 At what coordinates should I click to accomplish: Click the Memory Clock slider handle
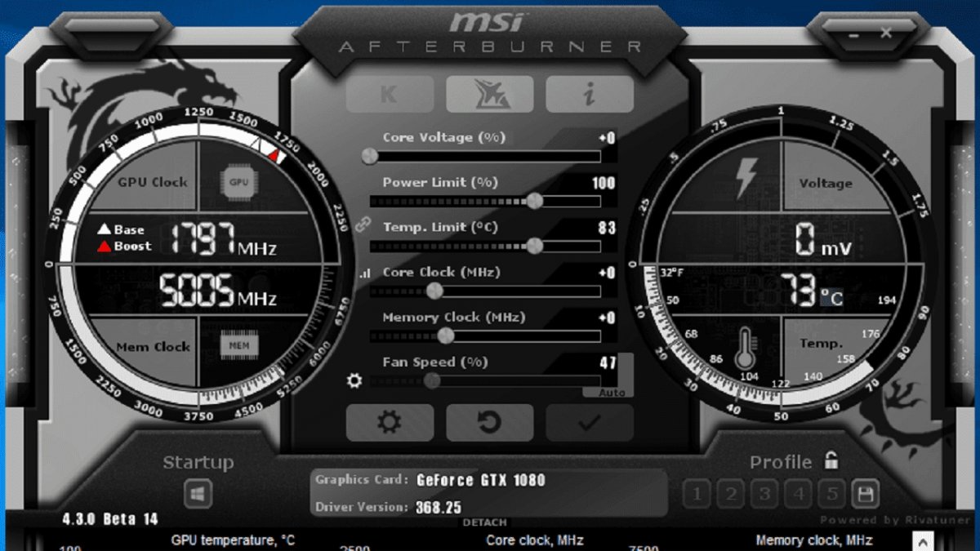point(445,335)
